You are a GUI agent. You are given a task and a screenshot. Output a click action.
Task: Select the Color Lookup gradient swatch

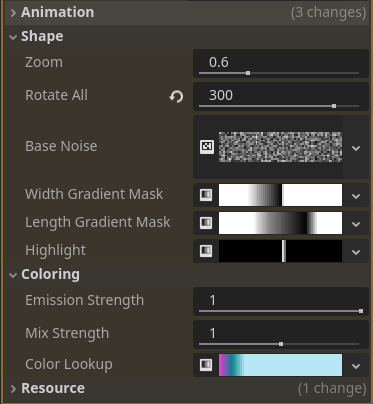280,365
